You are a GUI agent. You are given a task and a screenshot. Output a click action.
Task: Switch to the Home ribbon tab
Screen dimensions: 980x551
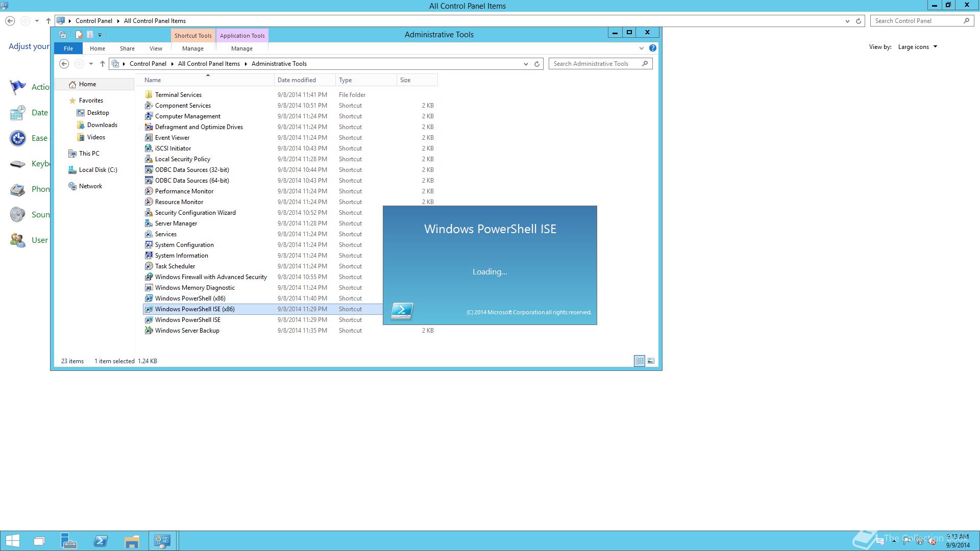pyautogui.click(x=97, y=48)
